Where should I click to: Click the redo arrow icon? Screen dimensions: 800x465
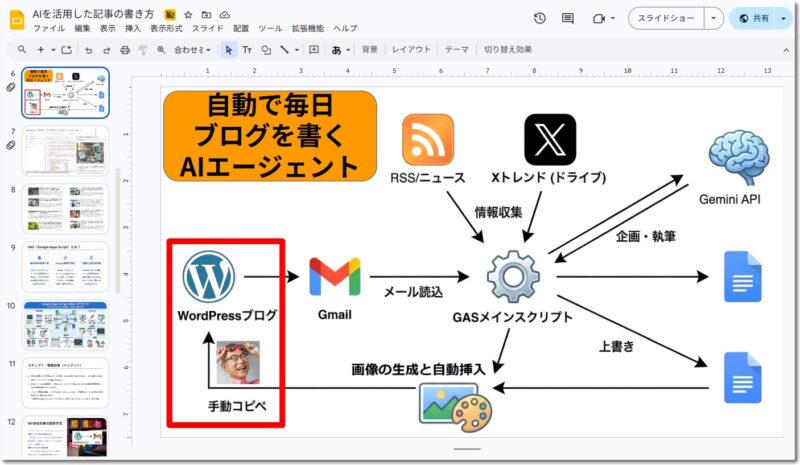tap(106, 50)
